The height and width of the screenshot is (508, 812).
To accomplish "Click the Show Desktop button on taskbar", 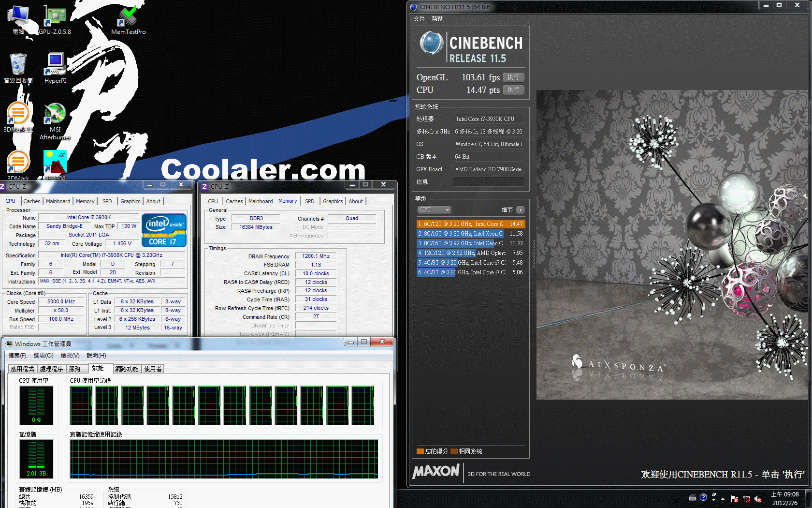I will coord(809,499).
